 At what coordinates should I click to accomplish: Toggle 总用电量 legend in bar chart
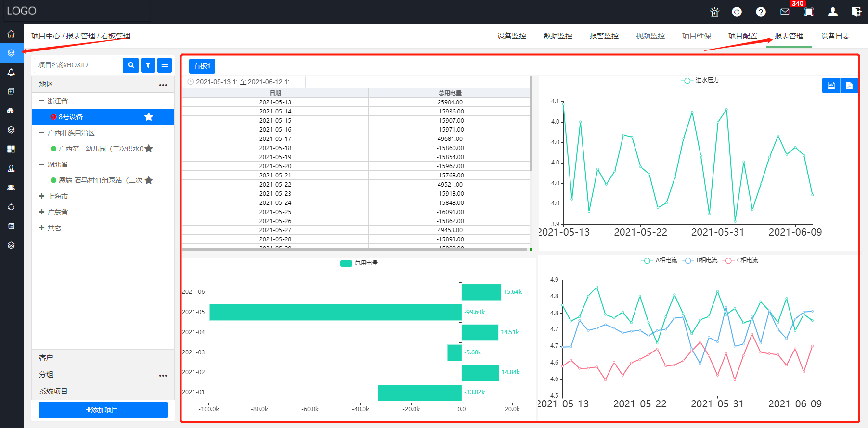tap(359, 263)
